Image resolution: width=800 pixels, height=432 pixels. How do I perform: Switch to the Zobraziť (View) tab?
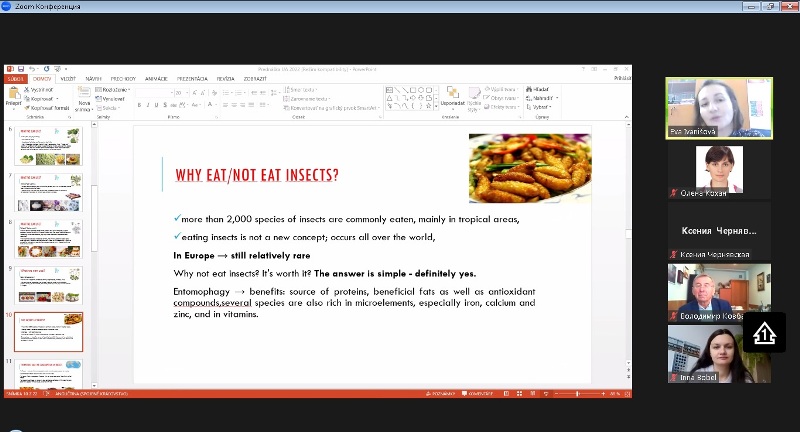255,79
